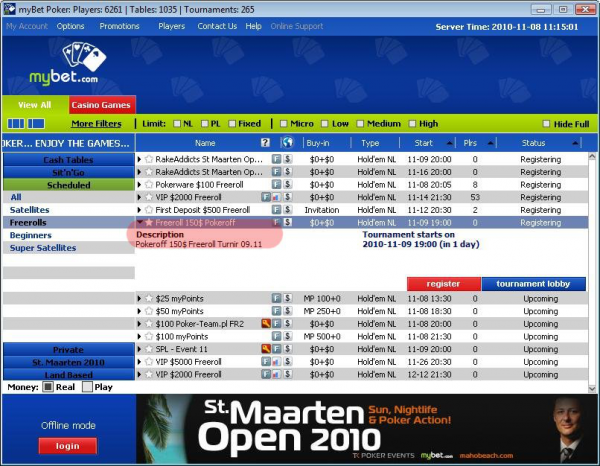This screenshot has height=466, width=600.
Task: Check the Hide Full option
Action: tap(546, 124)
